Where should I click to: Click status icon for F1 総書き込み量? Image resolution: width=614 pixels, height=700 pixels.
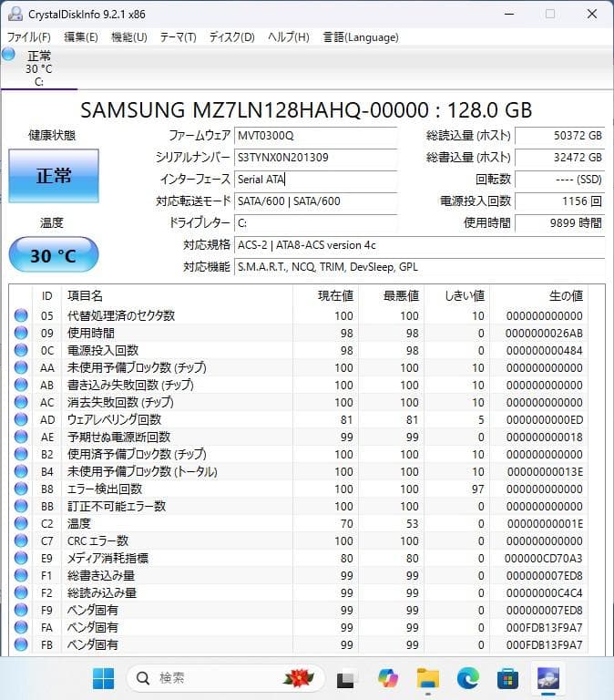tap(21, 575)
